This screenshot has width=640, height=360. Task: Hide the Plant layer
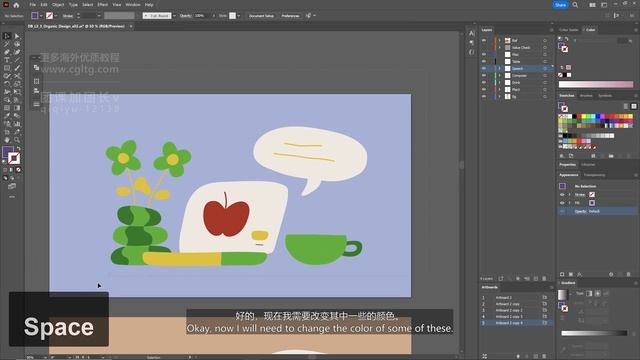pos(484,89)
